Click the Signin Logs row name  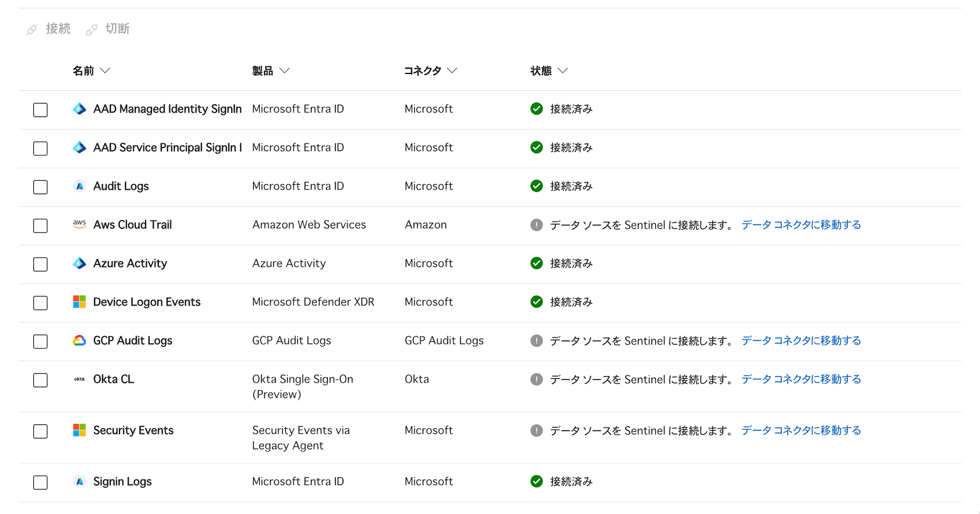[x=122, y=482]
